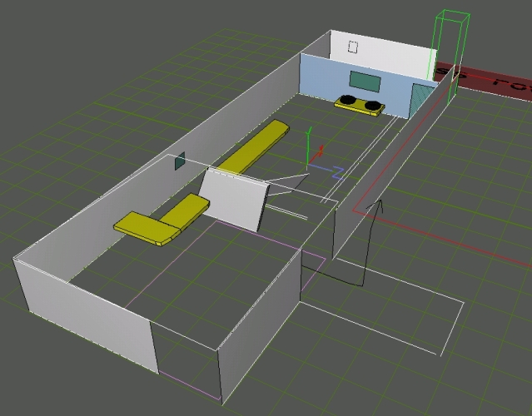
Task: Select the small rectangle outline on white back wall
Action: tap(353, 47)
